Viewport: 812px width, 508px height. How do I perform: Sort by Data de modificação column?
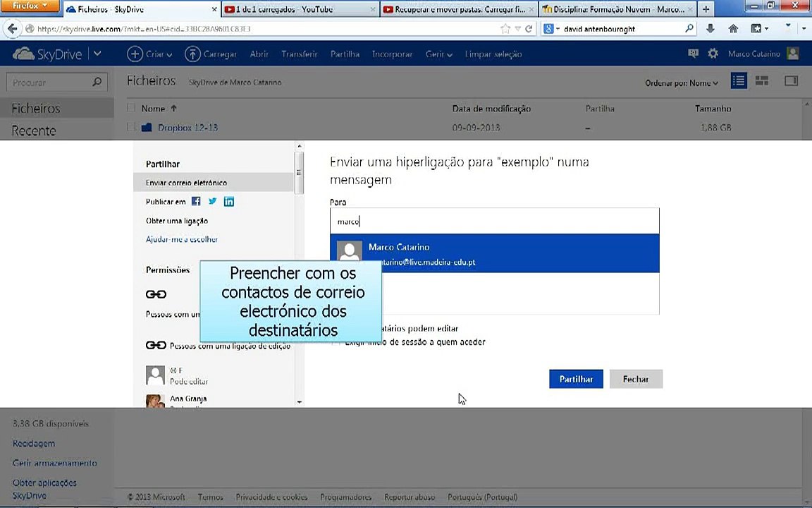pyautogui.click(x=491, y=109)
